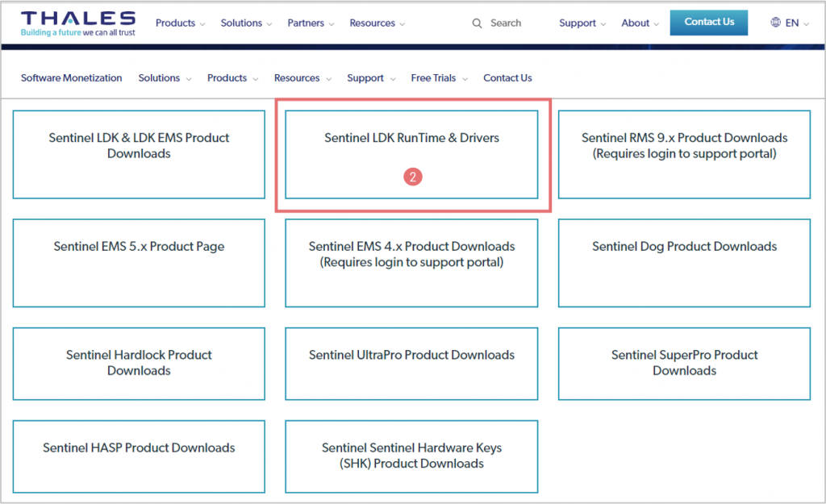The width and height of the screenshot is (826, 504).
Task: Open the top Solutions menu
Action: pyautogui.click(x=246, y=23)
